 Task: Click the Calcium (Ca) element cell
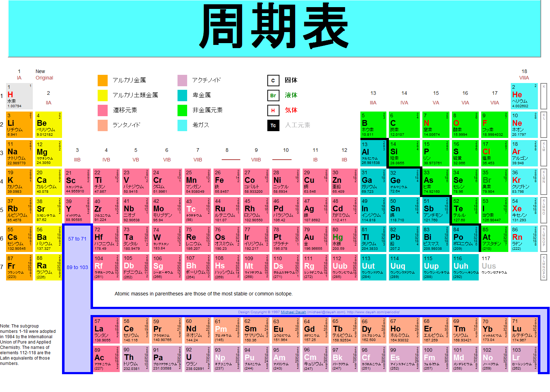48,182
